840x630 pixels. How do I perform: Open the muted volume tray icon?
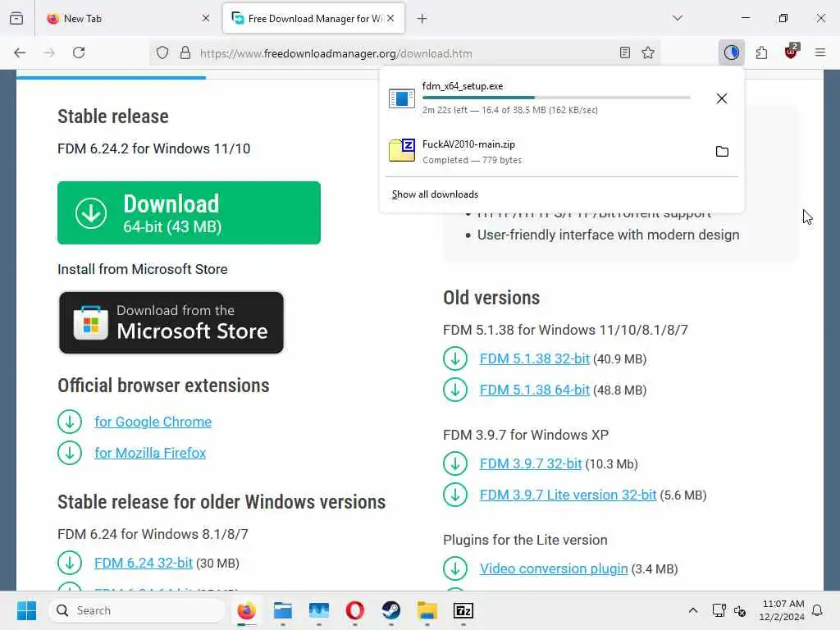point(741,610)
